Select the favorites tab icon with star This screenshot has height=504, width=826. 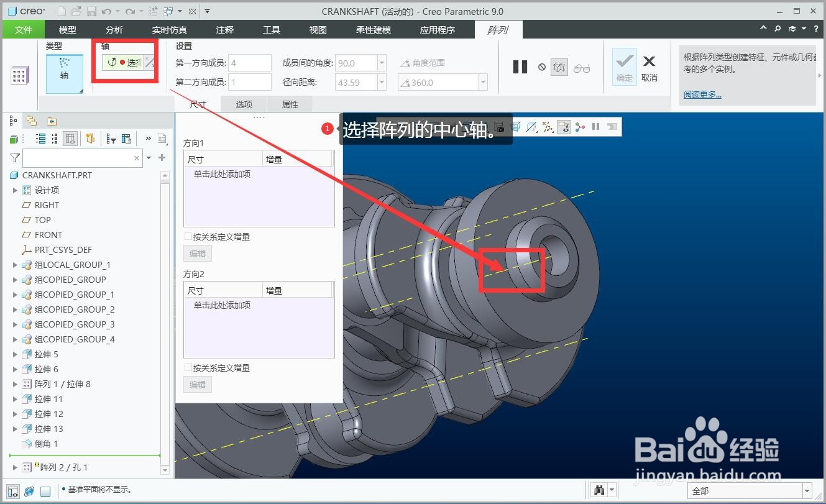click(52, 121)
